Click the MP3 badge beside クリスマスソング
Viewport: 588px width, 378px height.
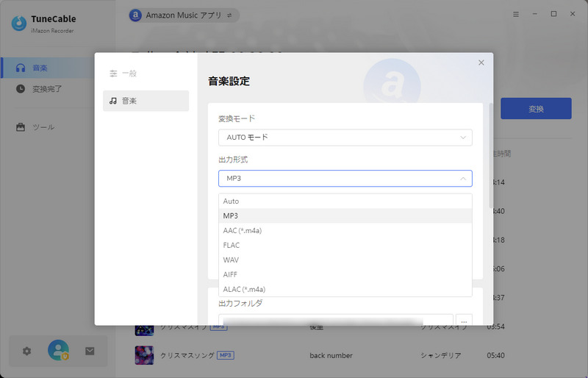click(226, 355)
